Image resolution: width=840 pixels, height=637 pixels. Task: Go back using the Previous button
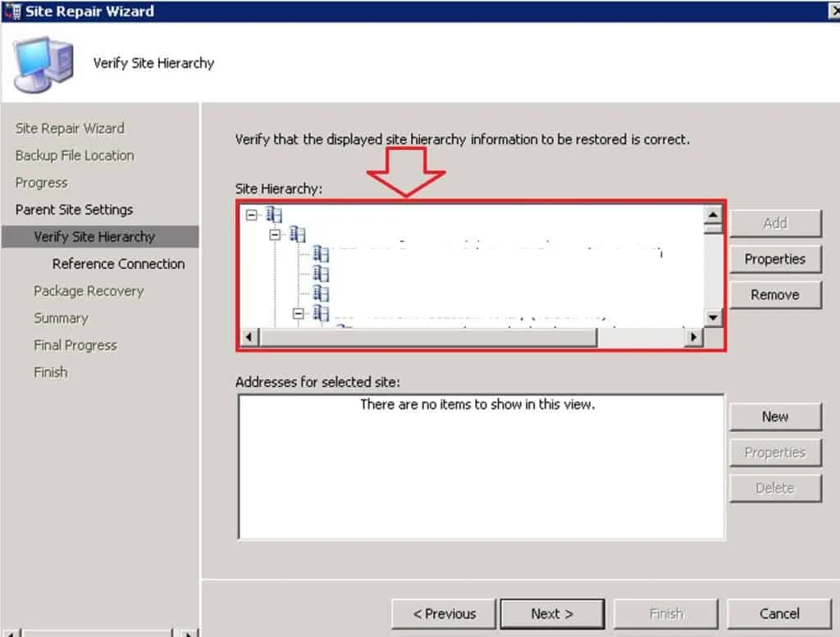pos(443,613)
